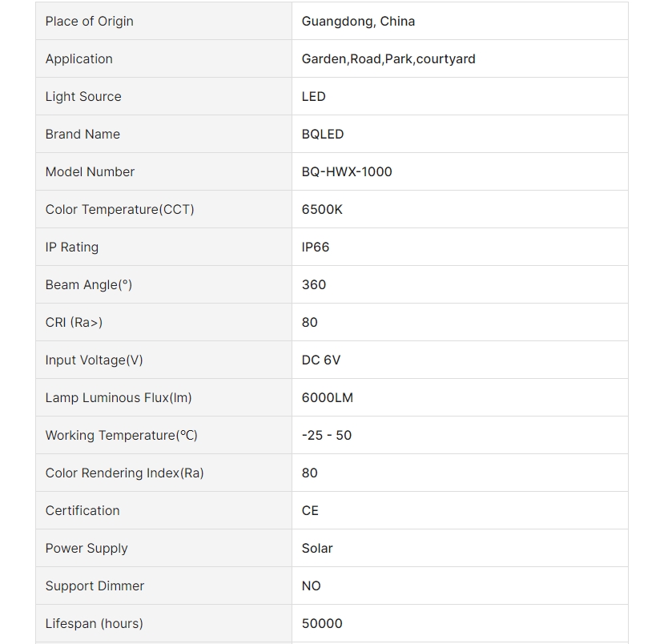
Task: Select the Beam Angle label cell
Action: click(164, 284)
